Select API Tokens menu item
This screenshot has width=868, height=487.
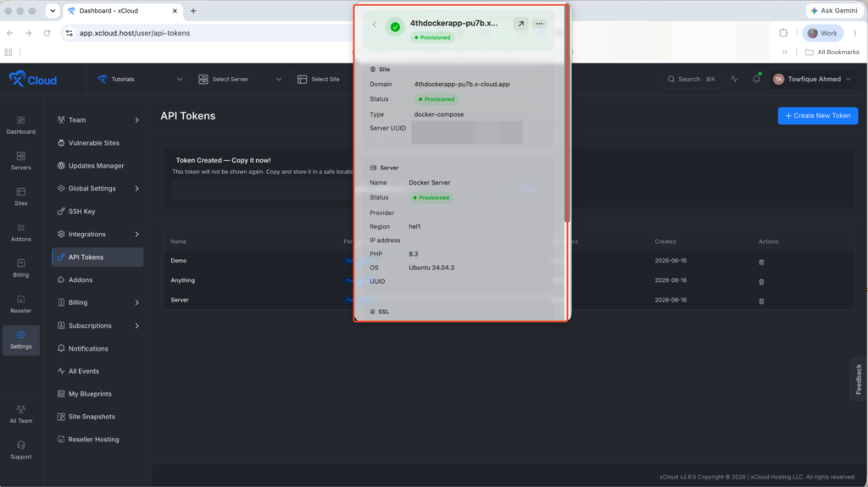click(x=97, y=257)
